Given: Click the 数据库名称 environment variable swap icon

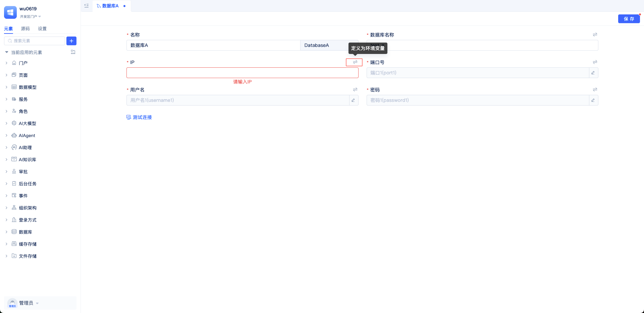Looking at the screenshot, I should 595,35.
